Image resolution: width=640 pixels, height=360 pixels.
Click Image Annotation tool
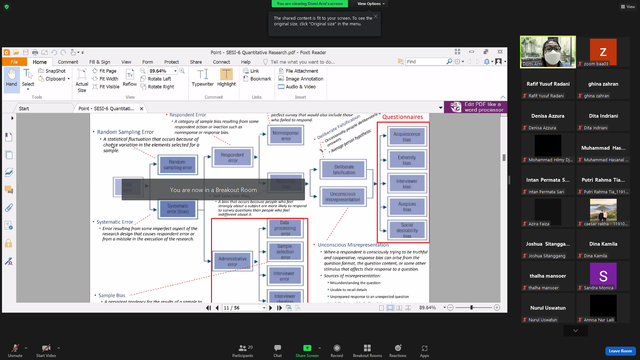[301, 79]
